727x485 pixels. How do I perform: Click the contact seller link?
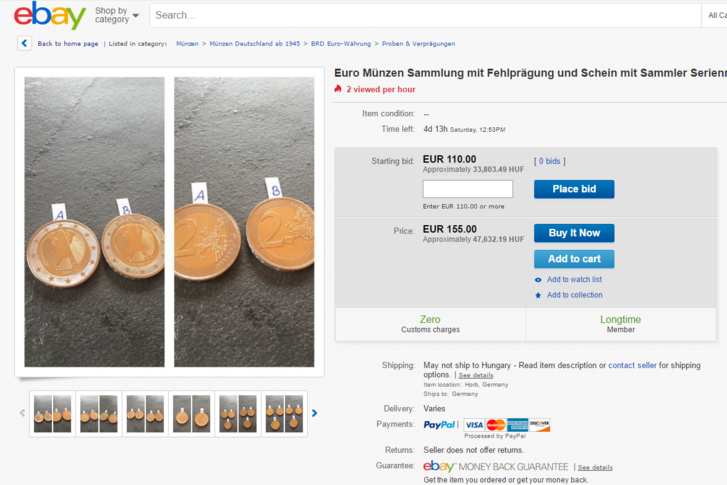click(x=632, y=366)
